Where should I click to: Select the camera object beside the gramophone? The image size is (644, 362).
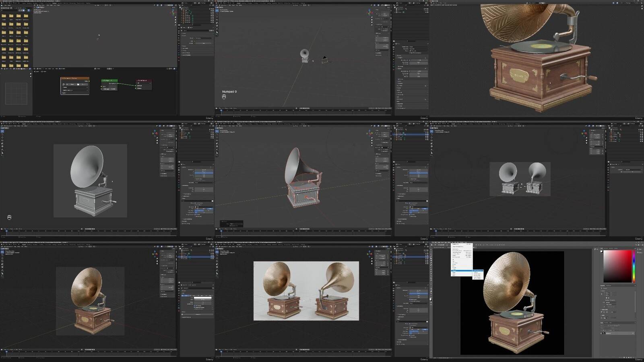(x=324, y=60)
